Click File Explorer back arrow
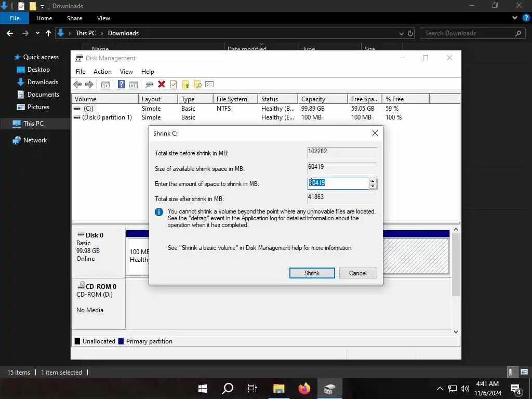532x399 pixels. click(10, 33)
